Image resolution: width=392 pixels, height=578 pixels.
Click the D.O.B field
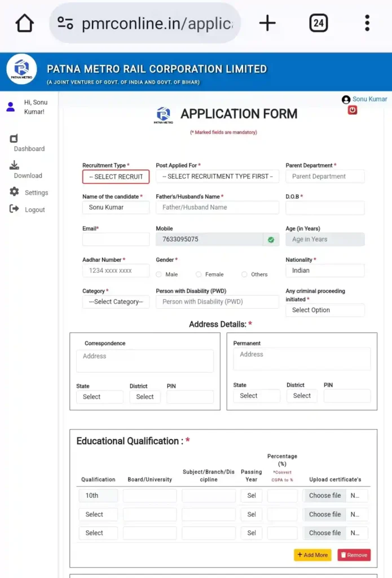pos(325,208)
